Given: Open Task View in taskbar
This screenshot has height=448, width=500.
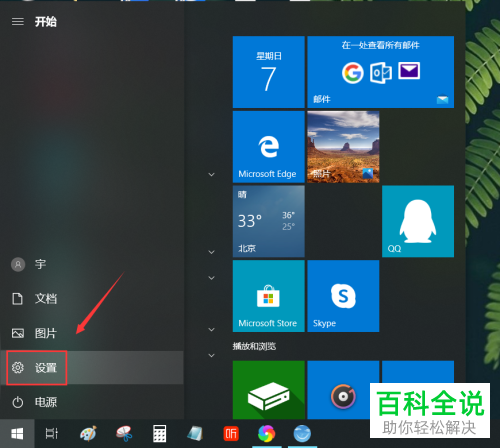Looking at the screenshot, I should click(52, 434).
